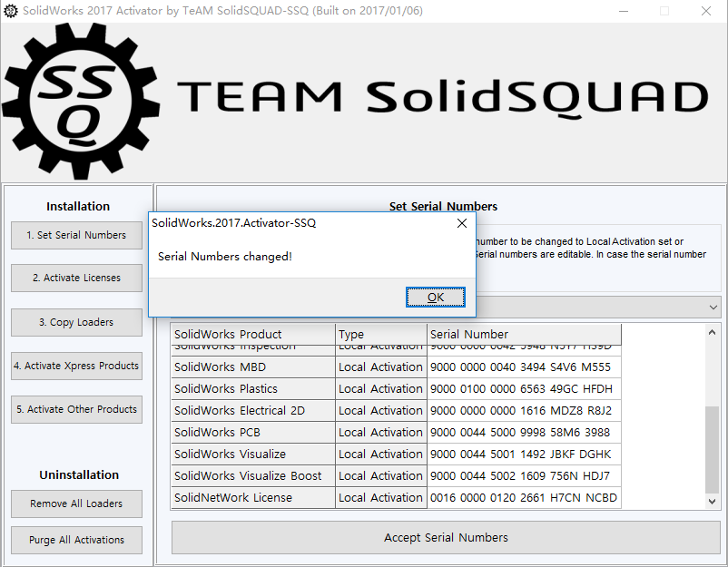Select the SolidWorks MBD product cell
Screen dimensions: 728x567
[x=253, y=367]
